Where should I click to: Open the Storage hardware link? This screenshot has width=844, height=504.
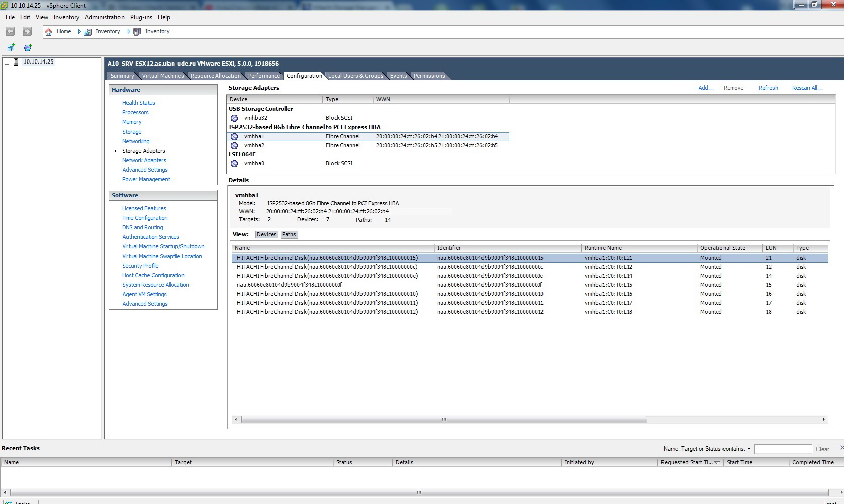click(x=132, y=132)
